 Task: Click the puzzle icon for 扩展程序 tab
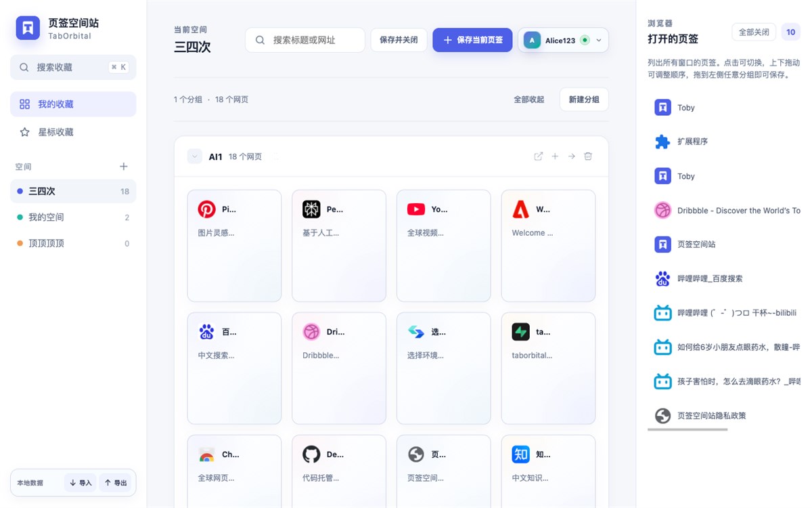662,142
